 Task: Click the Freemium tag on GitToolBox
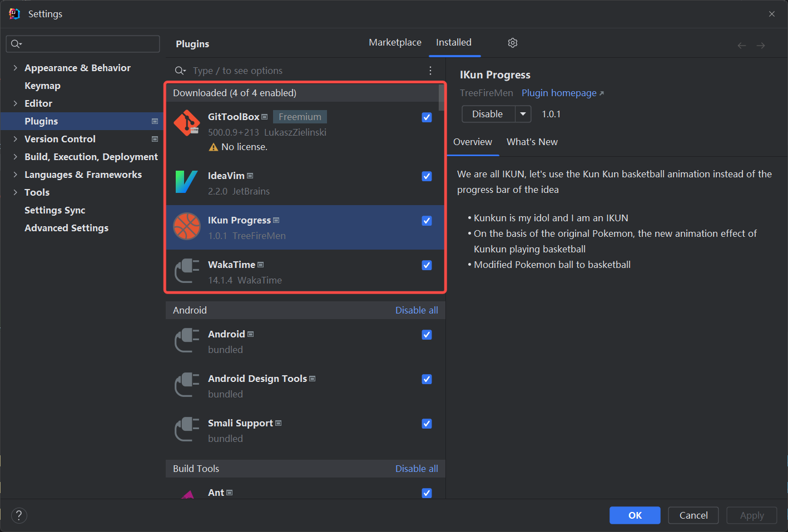pyautogui.click(x=300, y=117)
